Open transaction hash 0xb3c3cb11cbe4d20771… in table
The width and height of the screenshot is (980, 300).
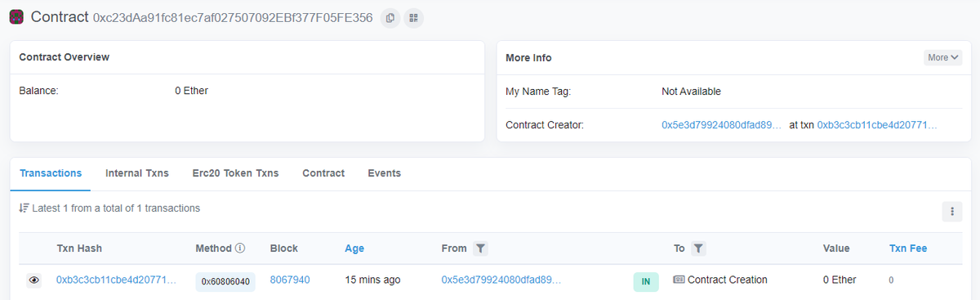tap(117, 280)
